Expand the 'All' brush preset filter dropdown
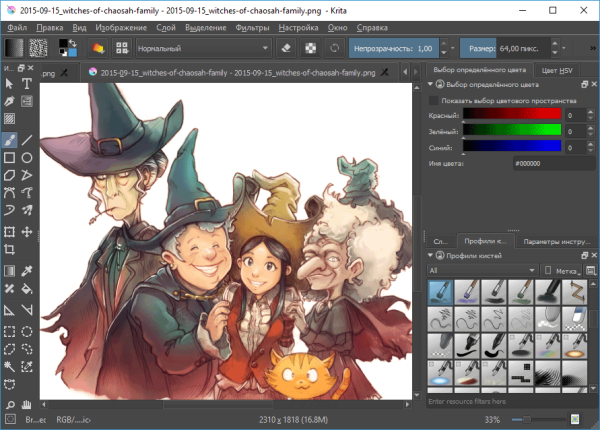Screen dimensions: 600x430 tap(480, 270)
